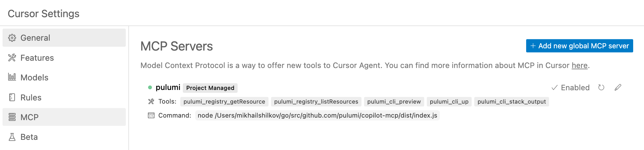Click the MCP server stack icon
This screenshot has height=150, width=644.
12,117
